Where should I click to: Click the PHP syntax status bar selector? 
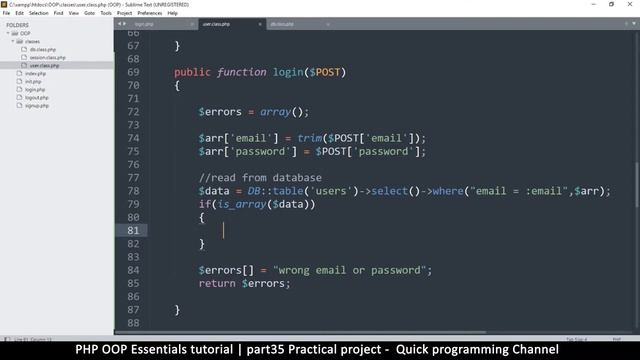point(616,339)
